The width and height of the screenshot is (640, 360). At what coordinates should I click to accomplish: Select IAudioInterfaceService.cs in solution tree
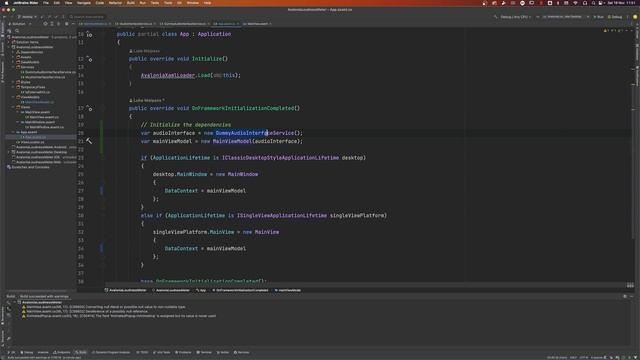[x=43, y=77]
